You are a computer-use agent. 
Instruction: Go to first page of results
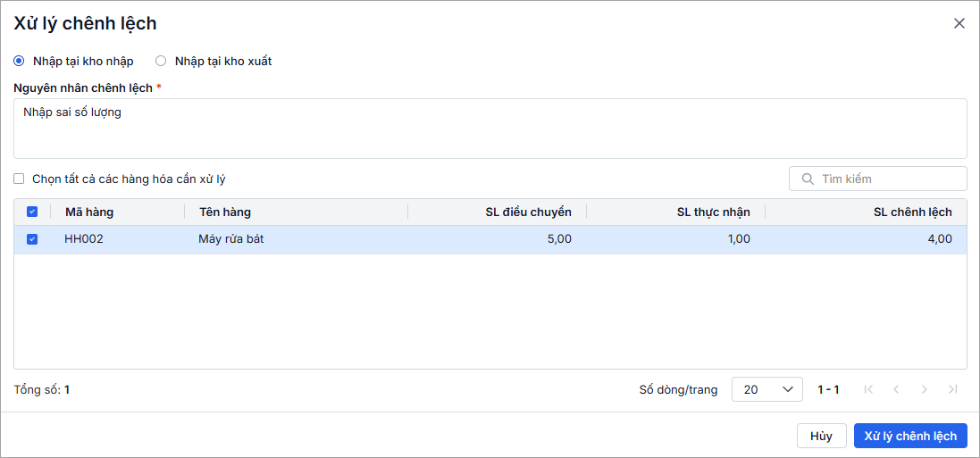click(x=867, y=389)
